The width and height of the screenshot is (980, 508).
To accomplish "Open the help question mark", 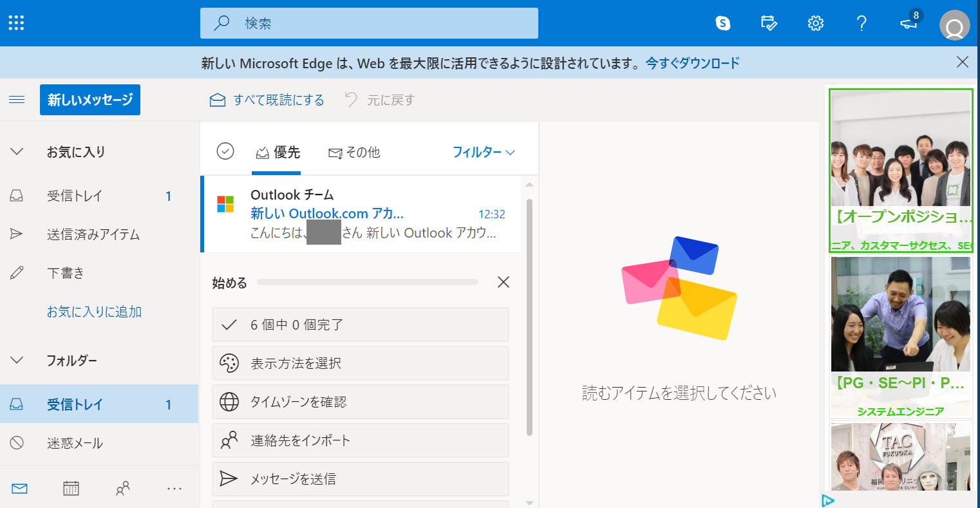I will pos(862,23).
